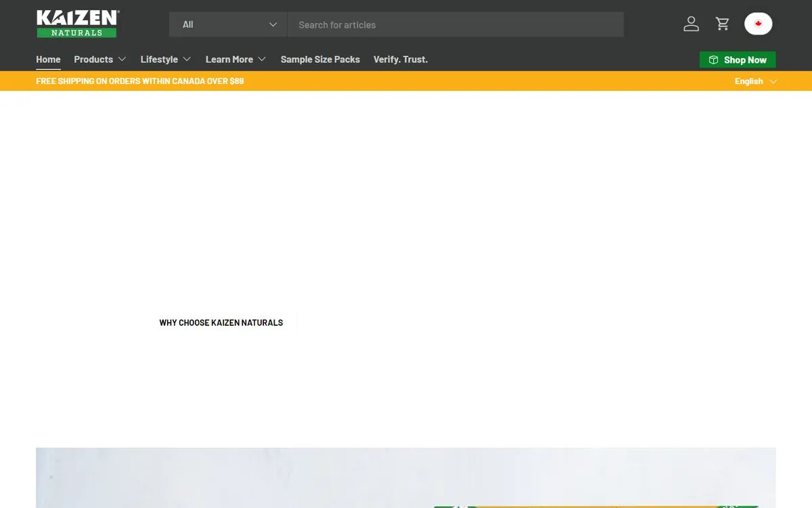The height and width of the screenshot is (508, 812).
Task: Click the Kaizen Naturals logo
Action: (77, 24)
